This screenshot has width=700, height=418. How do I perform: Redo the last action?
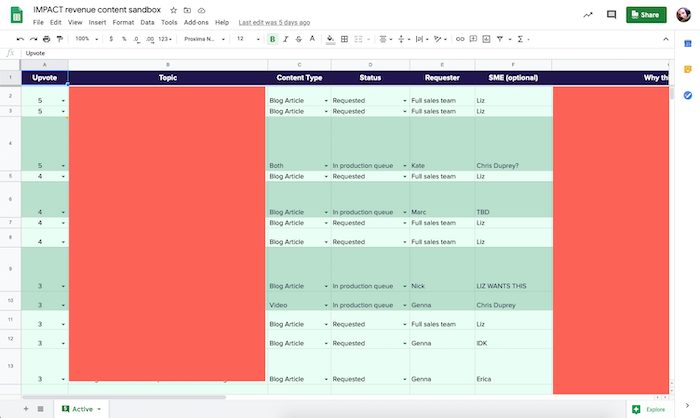pos(33,39)
